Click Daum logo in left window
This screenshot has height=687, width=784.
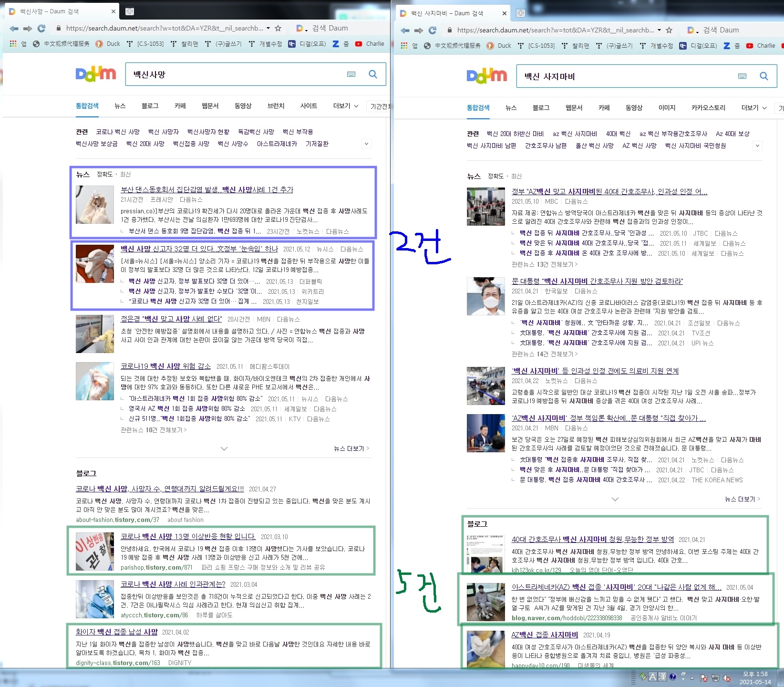[96, 74]
